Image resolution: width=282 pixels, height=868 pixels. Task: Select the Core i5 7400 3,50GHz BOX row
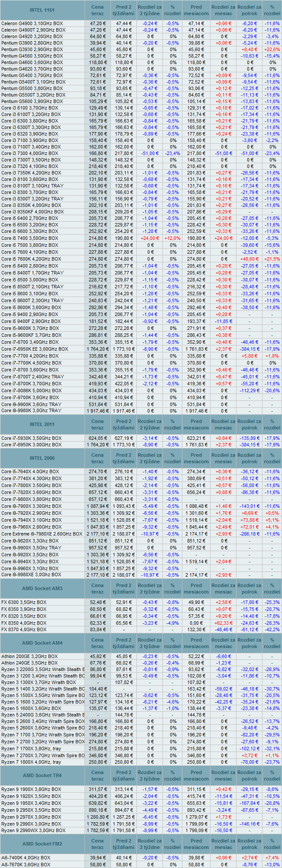pyautogui.click(x=29, y=238)
